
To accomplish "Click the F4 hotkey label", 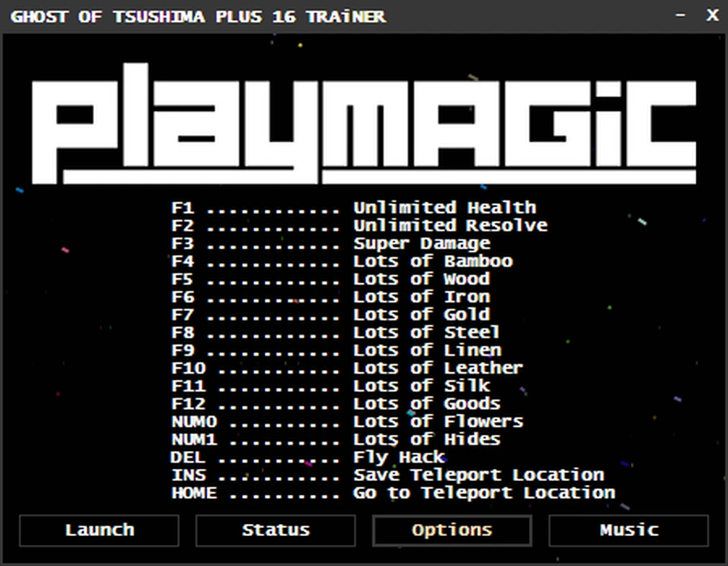I will 183,261.
